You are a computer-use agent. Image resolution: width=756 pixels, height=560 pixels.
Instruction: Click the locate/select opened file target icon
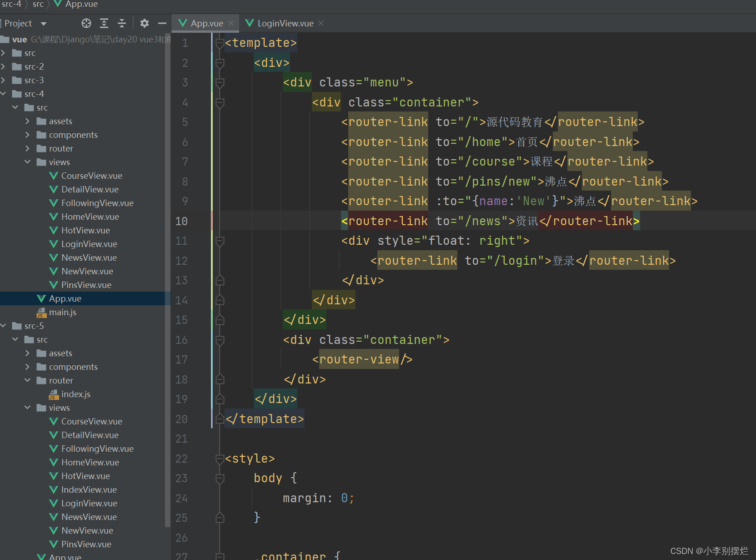86,23
